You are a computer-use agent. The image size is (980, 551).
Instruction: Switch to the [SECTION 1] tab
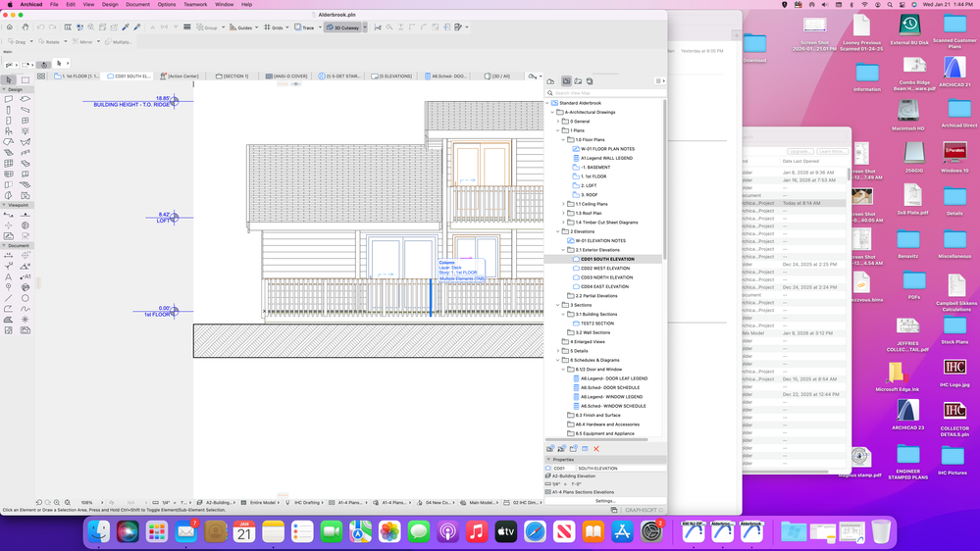tap(232, 76)
